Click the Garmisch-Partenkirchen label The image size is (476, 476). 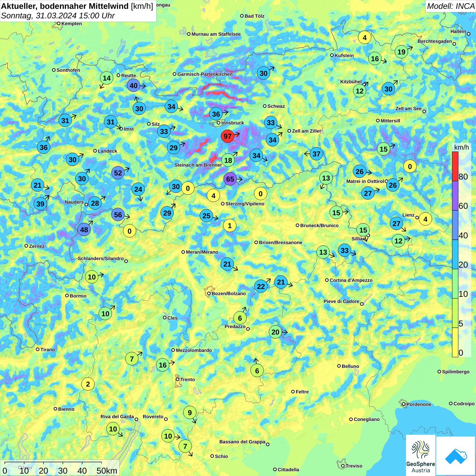click(205, 74)
